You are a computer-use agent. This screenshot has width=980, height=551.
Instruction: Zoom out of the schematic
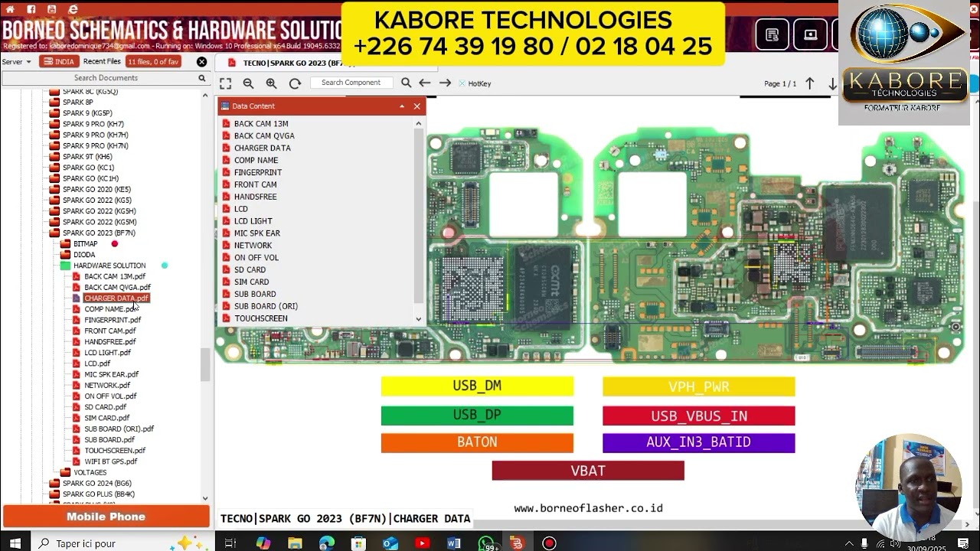pyautogui.click(x=248, y=83)
